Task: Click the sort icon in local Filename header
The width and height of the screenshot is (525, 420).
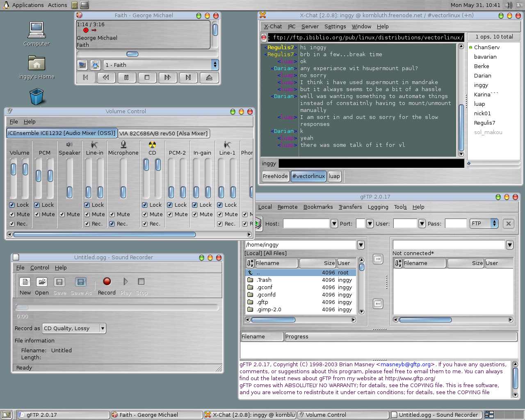Action: tap(250, 263)
